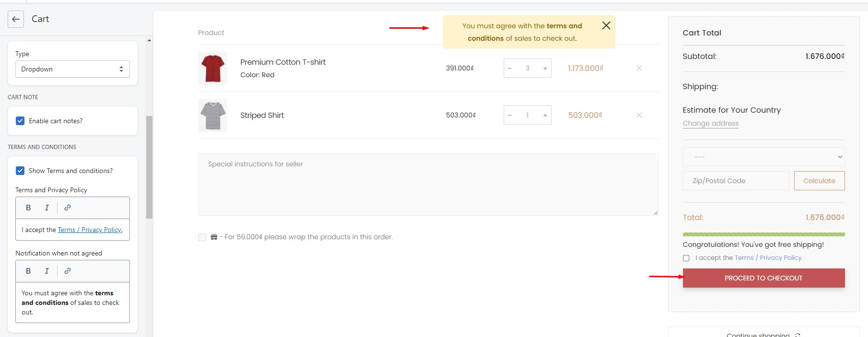The image size is (868, 337).
Task: Open the Striped Shirt product link
Action: 262,115
